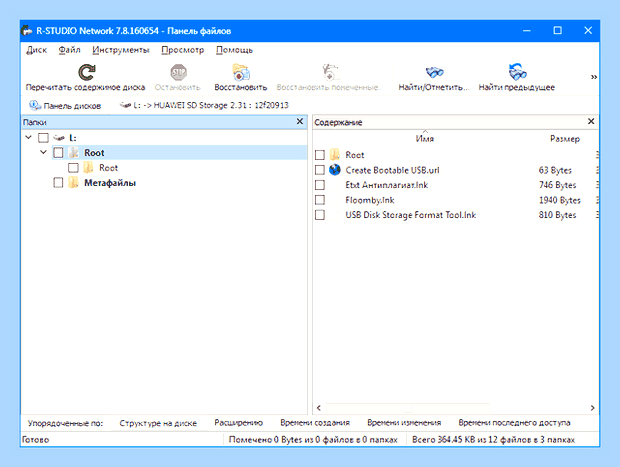Select the bold Root folder name in tree

click(x=94, y=153)
